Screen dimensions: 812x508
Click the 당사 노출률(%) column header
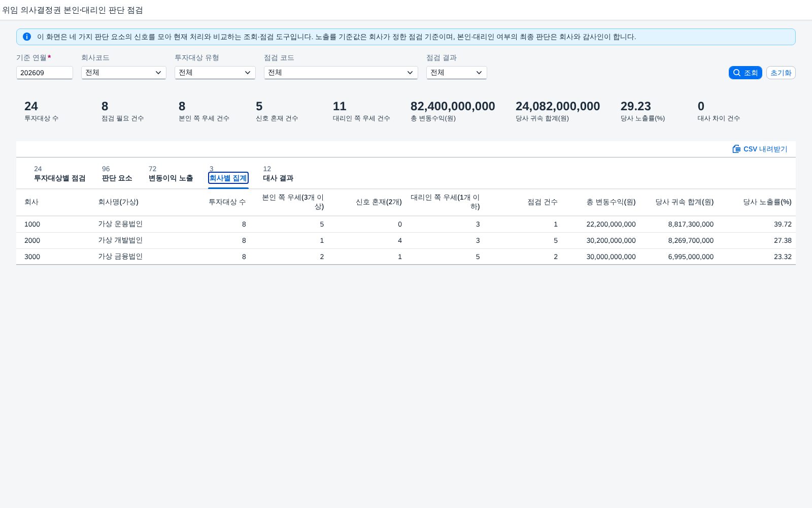(767, 202)
